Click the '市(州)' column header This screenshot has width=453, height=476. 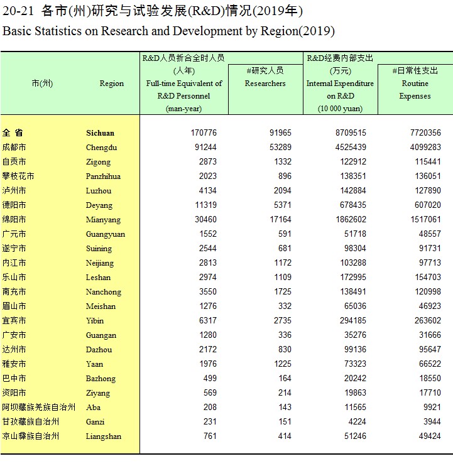[42, 84]
